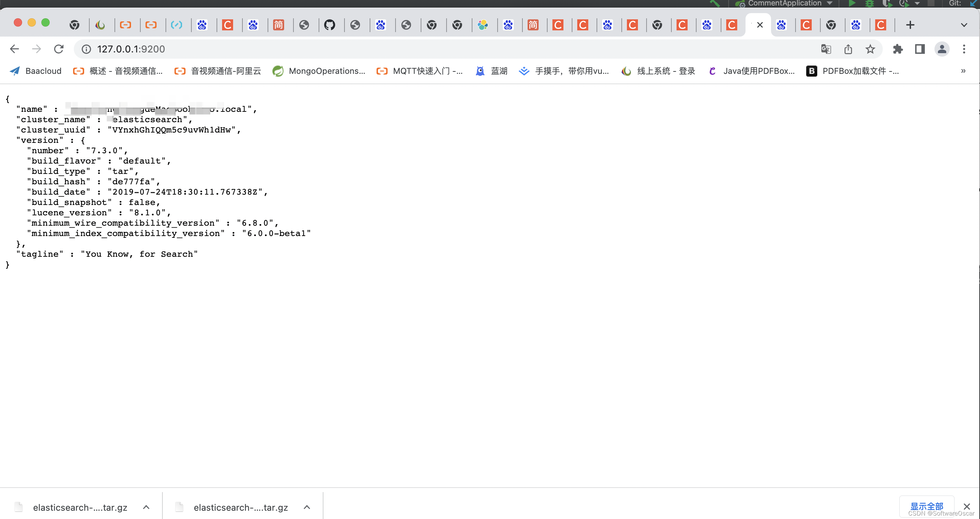Screen dimensions: 980x519
Task: Switch to the GitHub tab
Action: [x=329, y=25]
